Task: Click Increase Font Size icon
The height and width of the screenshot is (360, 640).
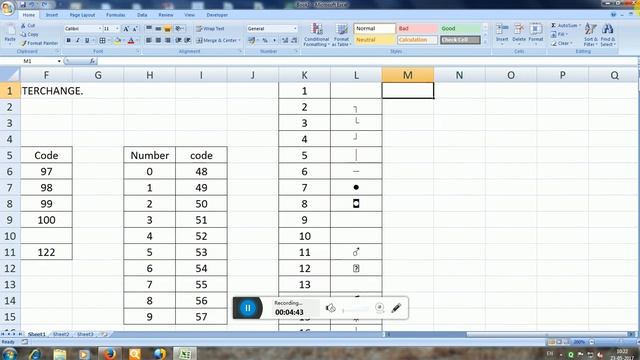Action: (x=126, y=29)
